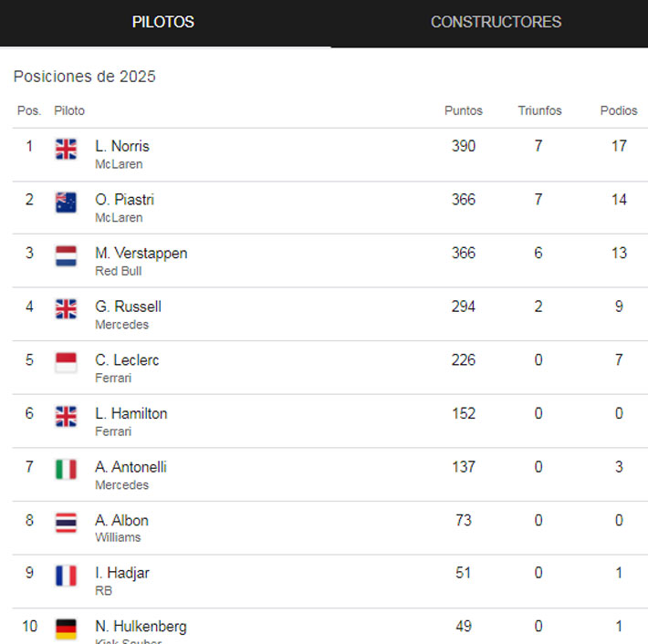Screen dimensions: 648x644
Task: Switch to the PILOTOS tab
Action: (x=163, y=23)
